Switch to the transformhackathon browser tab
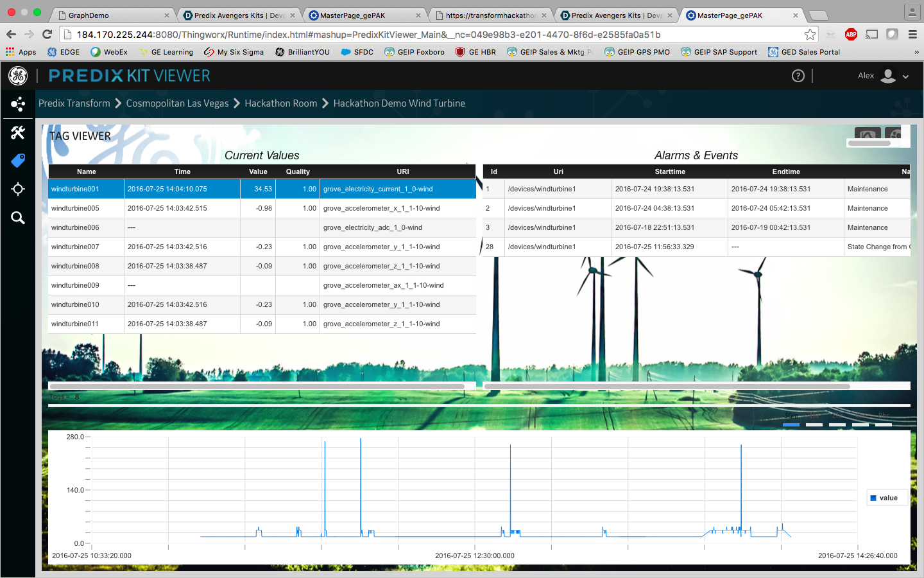924x578 pixels. (x=490, y=15)
